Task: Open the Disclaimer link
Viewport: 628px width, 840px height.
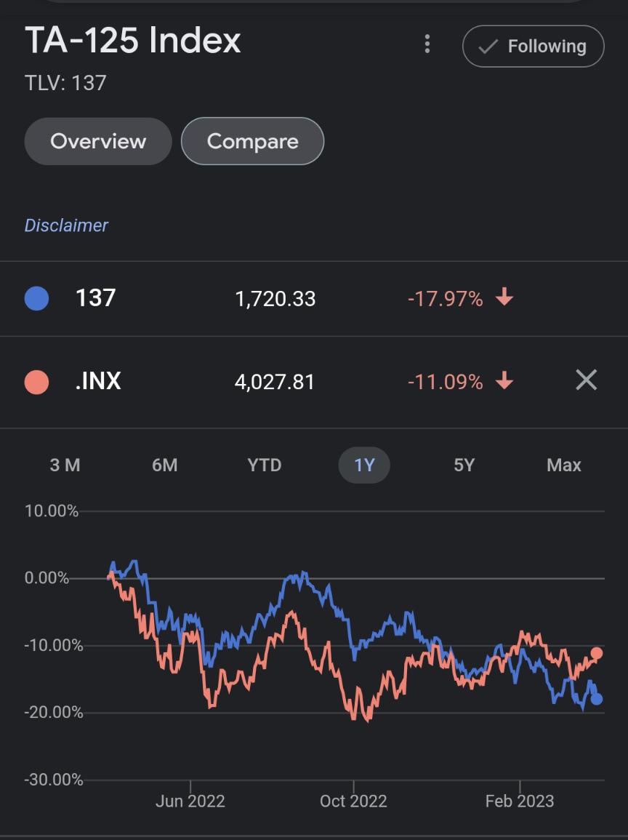Action: (66, 225)
